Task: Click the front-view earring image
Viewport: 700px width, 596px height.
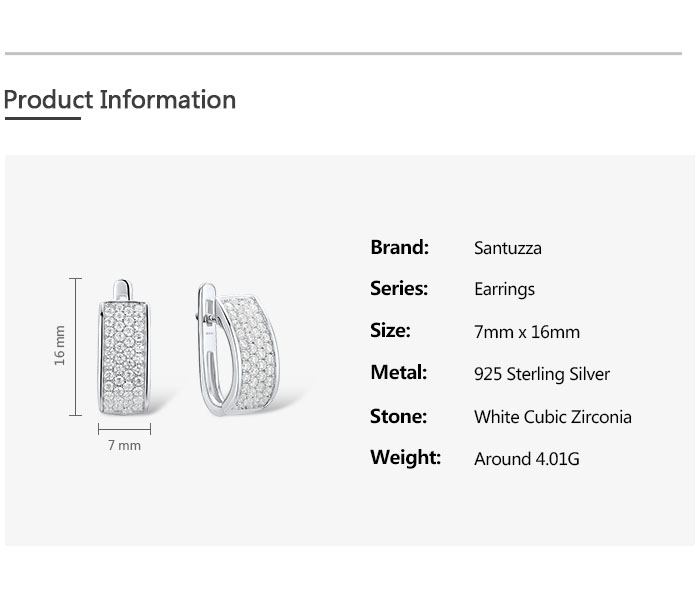Action: [x=125, y=350]
